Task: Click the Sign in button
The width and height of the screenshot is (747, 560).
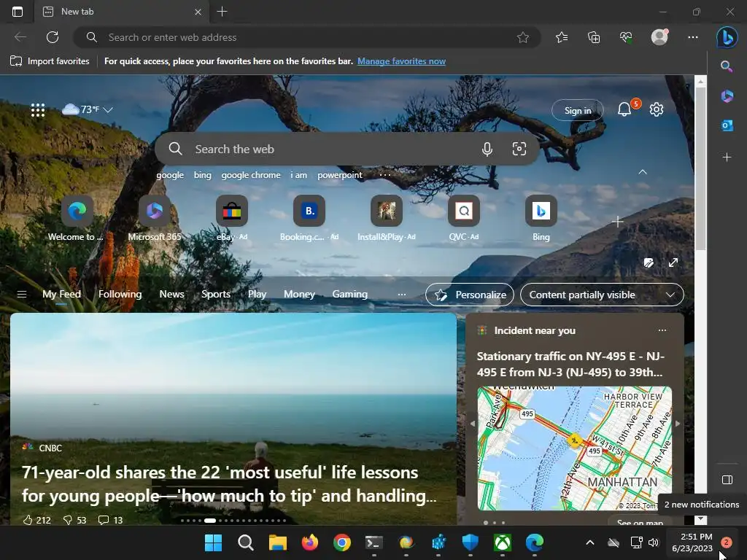Action: [x=578, y=111]
